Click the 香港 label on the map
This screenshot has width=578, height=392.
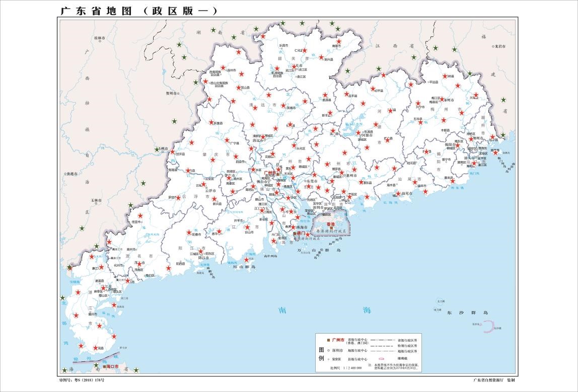point(331,224)
